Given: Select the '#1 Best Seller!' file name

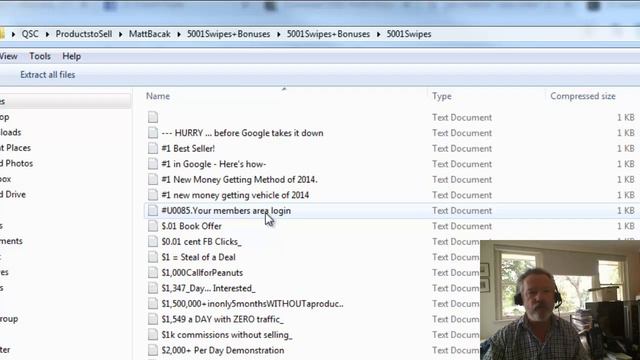Looking at the screenshot, I should pyautogui.click(x=188, y=149).
